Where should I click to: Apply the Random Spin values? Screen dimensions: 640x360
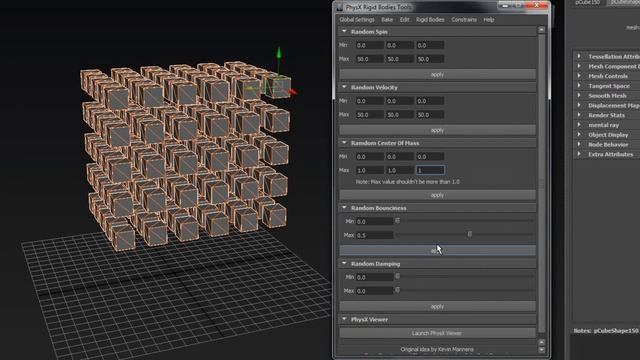click(438, 75)
